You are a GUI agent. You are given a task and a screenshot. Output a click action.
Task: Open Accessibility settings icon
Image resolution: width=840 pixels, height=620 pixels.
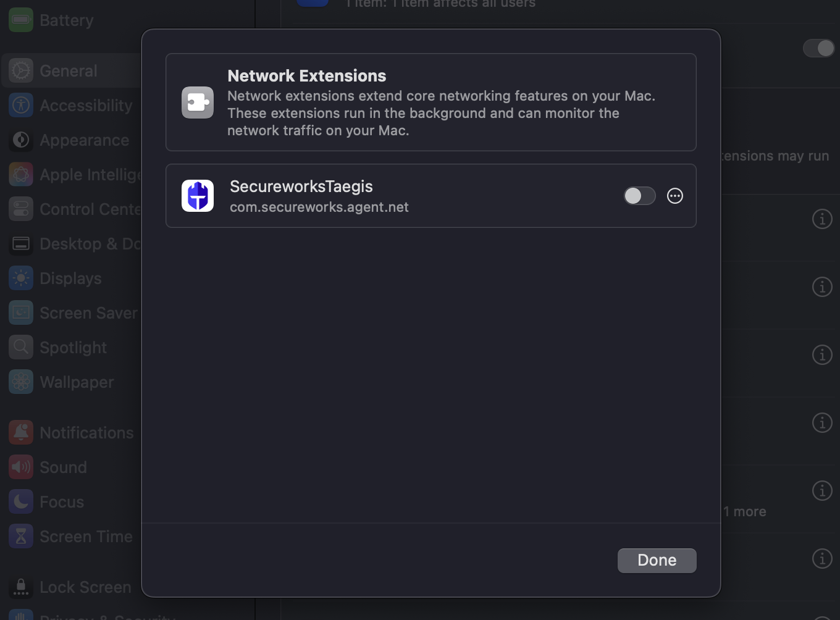(21, 106)
